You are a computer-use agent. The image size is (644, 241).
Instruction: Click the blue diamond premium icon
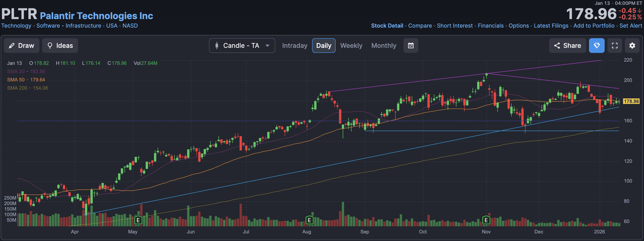tap(597, 46)
